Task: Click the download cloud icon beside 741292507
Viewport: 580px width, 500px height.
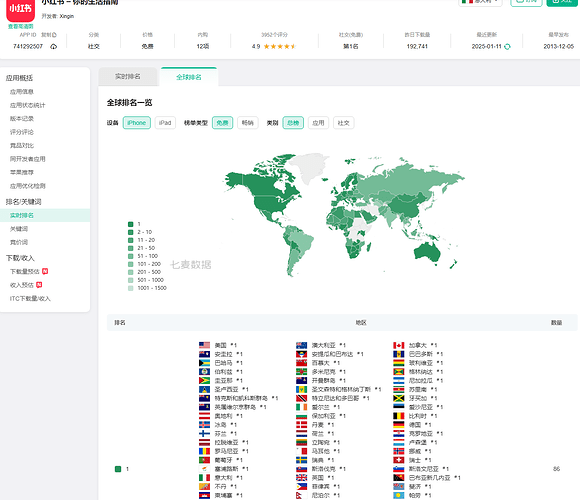Action: tap(54, 47)
